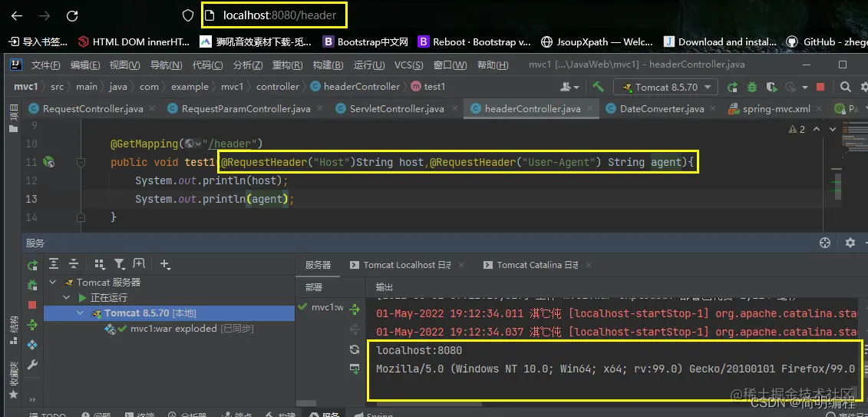
Task: Switch to the Tomcat Catalina 日志 tab
Action: 530,265
